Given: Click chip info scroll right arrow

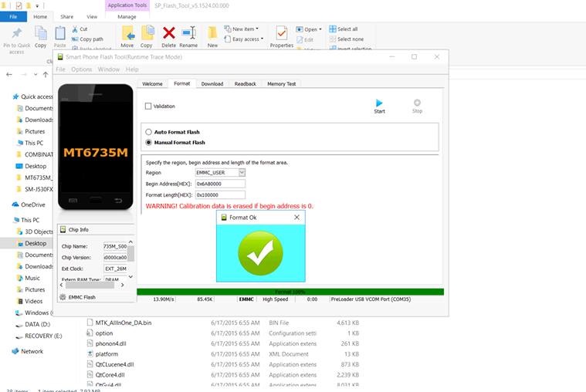Looking at the screenshot, I should pyautogui.click(x=122, y=285).
